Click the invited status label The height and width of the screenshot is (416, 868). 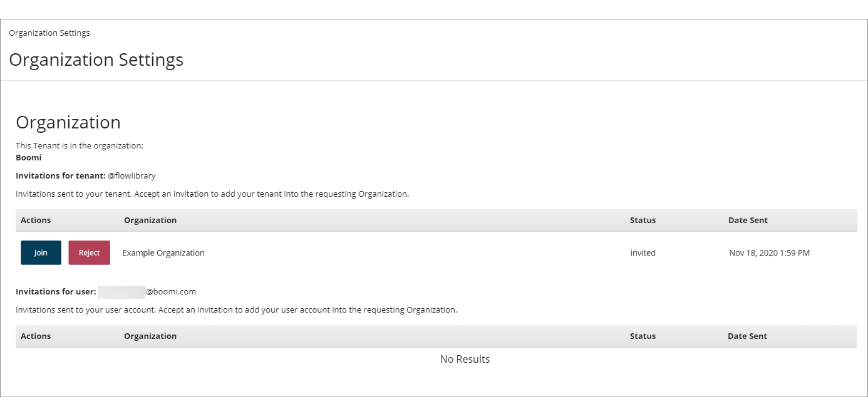point(643,252)
